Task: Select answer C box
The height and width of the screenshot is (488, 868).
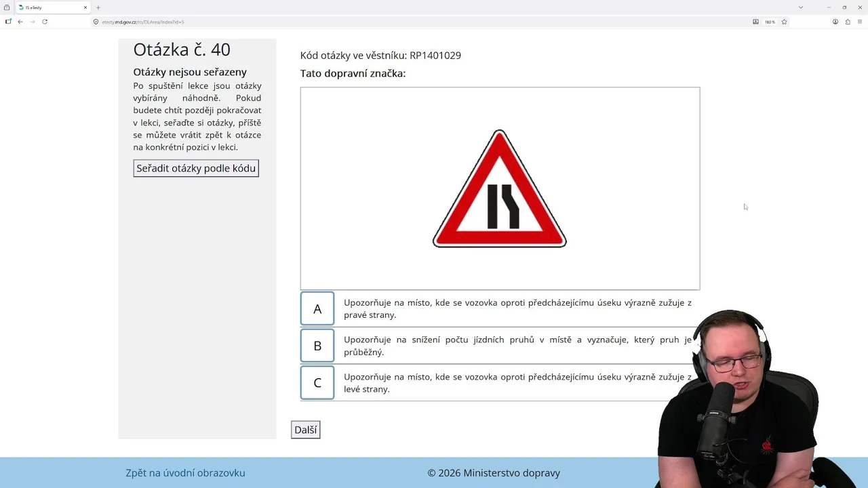Action: (317, 383)
